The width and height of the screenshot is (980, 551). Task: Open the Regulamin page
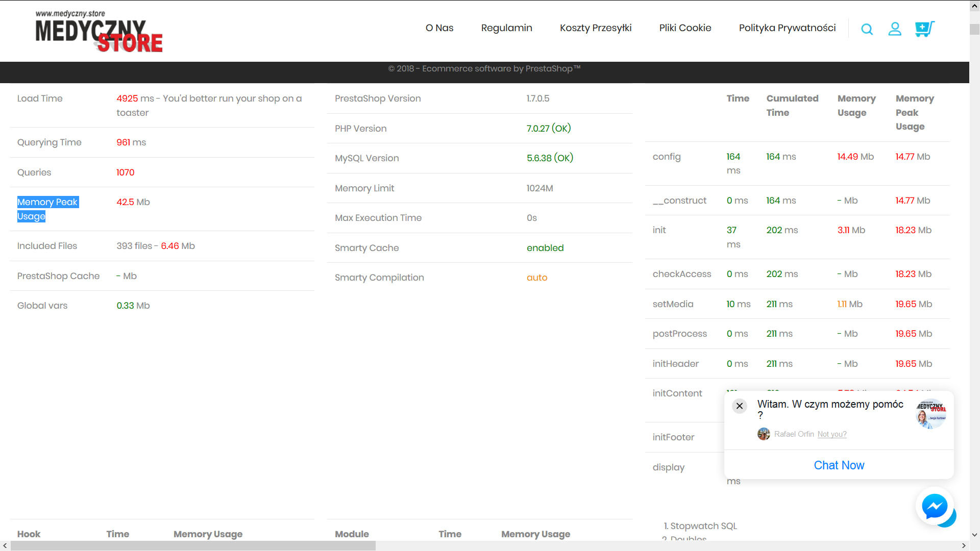pyautogui.click(x=506, y=28)
